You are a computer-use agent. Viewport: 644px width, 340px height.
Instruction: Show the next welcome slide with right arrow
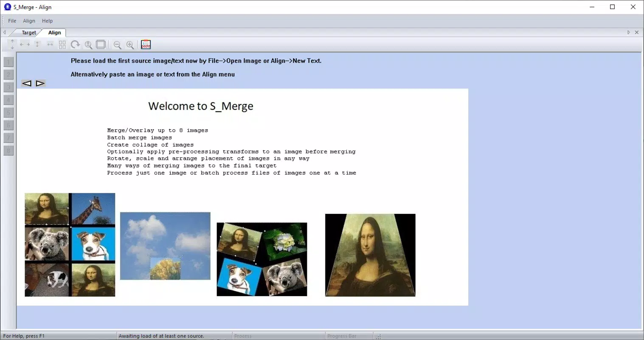[x=40, y=83]
